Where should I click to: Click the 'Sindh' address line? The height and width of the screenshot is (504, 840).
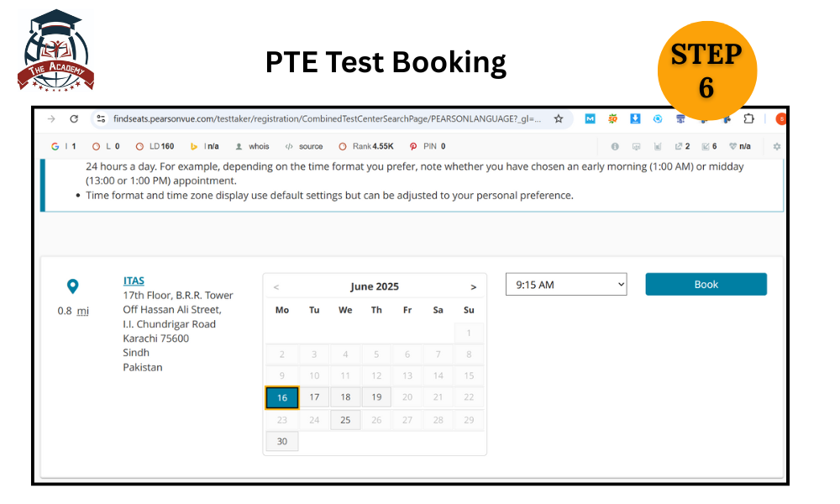(x=136, y=353)
